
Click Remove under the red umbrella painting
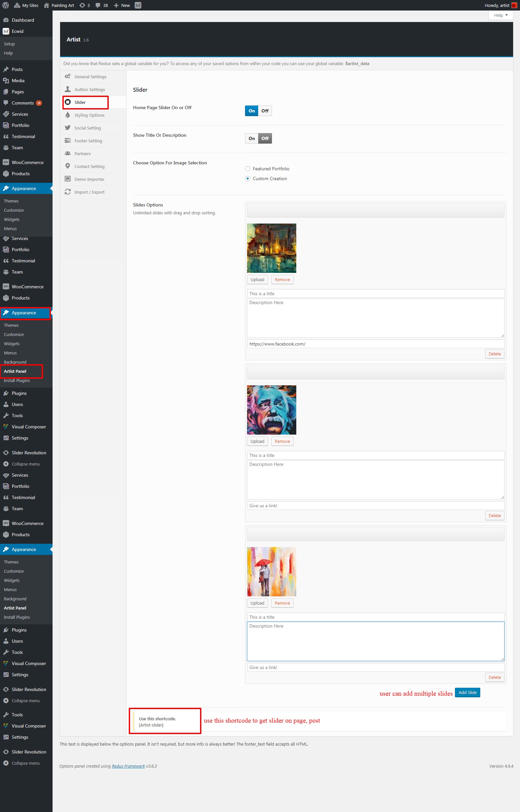pos(282,603)
